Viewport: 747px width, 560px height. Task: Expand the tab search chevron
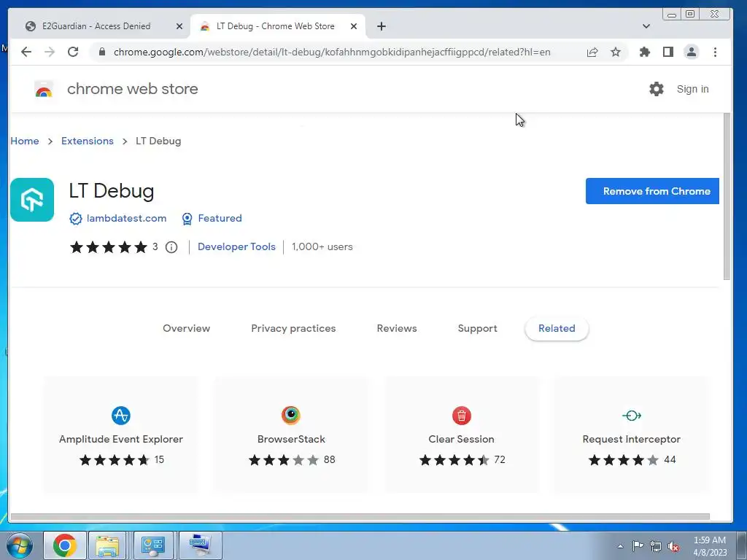tap(646, 26)
